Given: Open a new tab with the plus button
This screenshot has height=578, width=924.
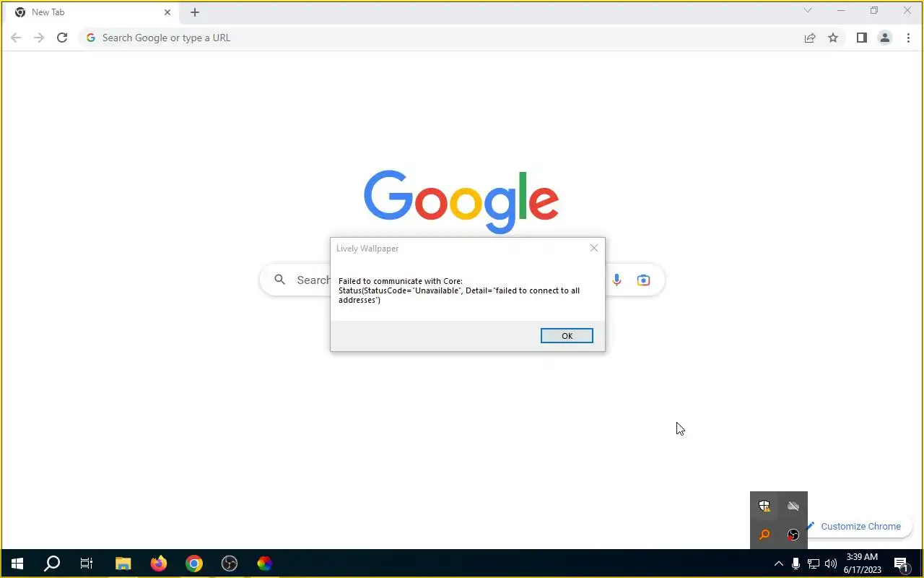Looking at the screenshot, I should point(195,12).
